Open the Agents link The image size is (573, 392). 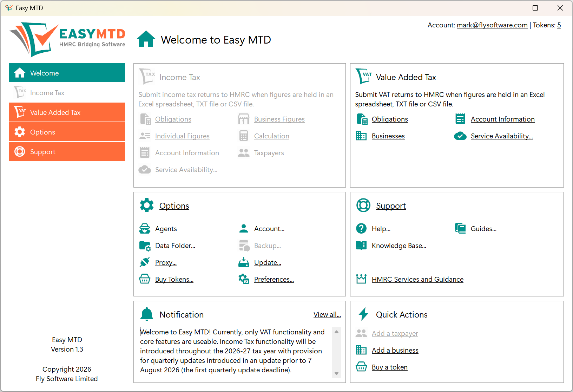(166, 229)
